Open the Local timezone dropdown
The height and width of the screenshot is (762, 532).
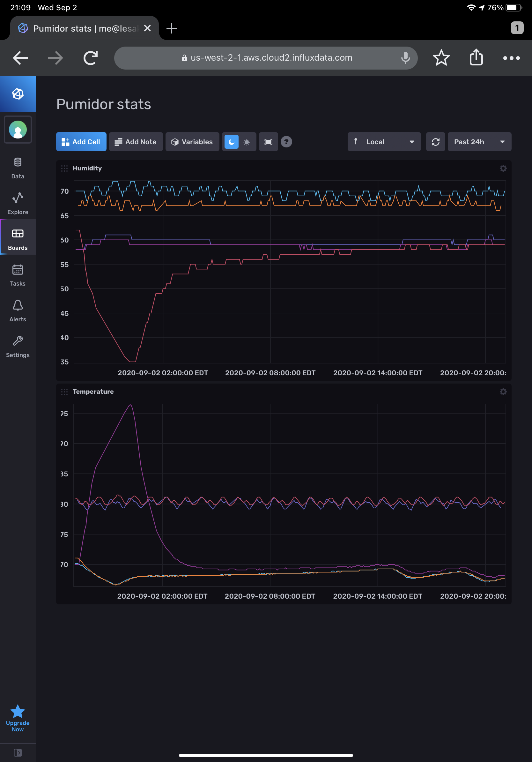coord(384,142)
